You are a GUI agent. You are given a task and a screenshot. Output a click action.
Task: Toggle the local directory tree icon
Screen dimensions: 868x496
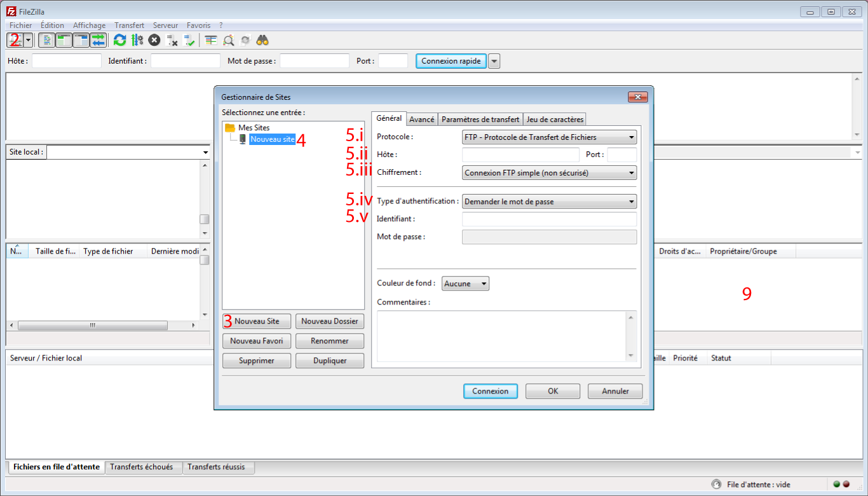click(64, 40)
